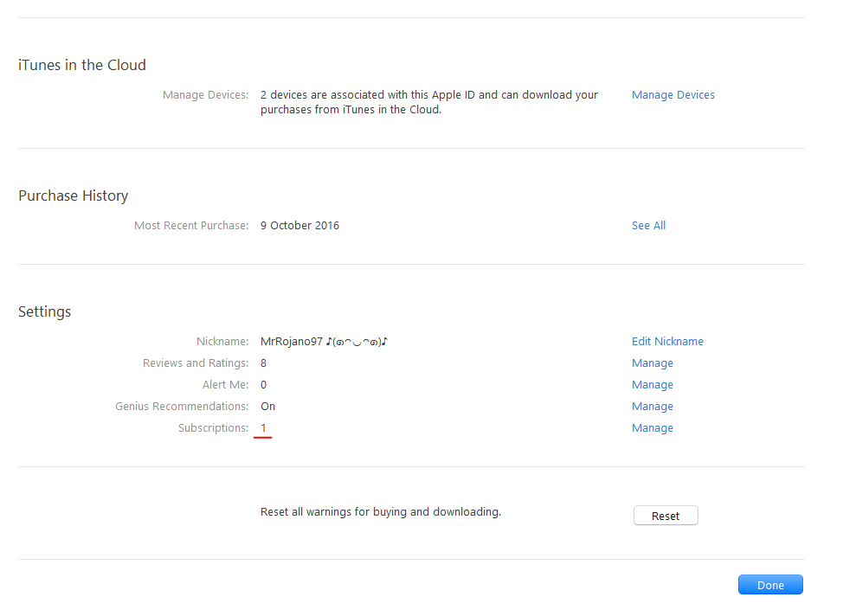Manage Genius Recommendations setting
Viewport: 856px width, 616px height.
click(x=652, y=407)
